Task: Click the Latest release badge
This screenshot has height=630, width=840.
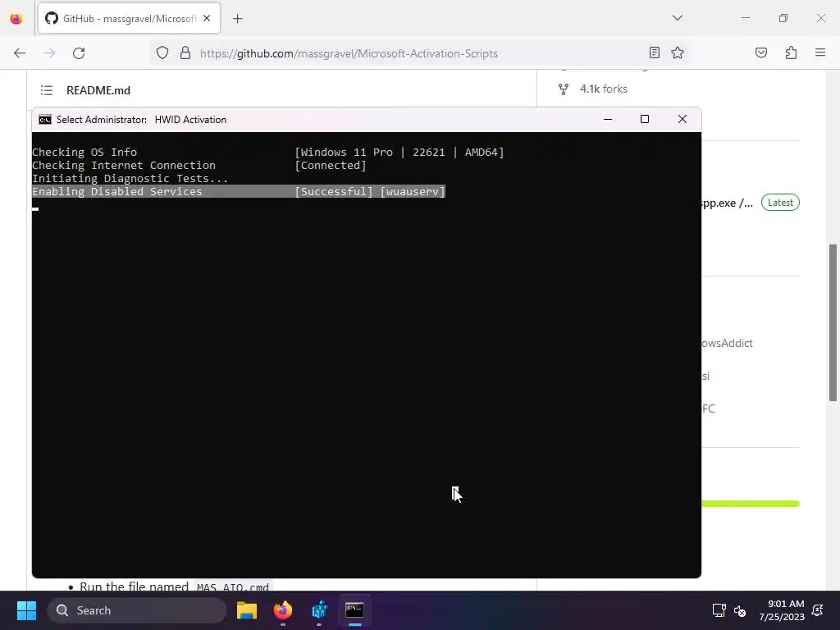Action: 780,203
